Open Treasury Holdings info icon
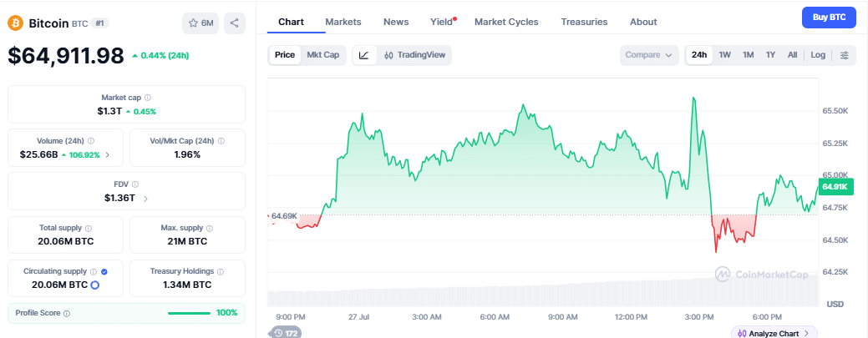This screenshot has width=868, height=338. click(221, 271)
